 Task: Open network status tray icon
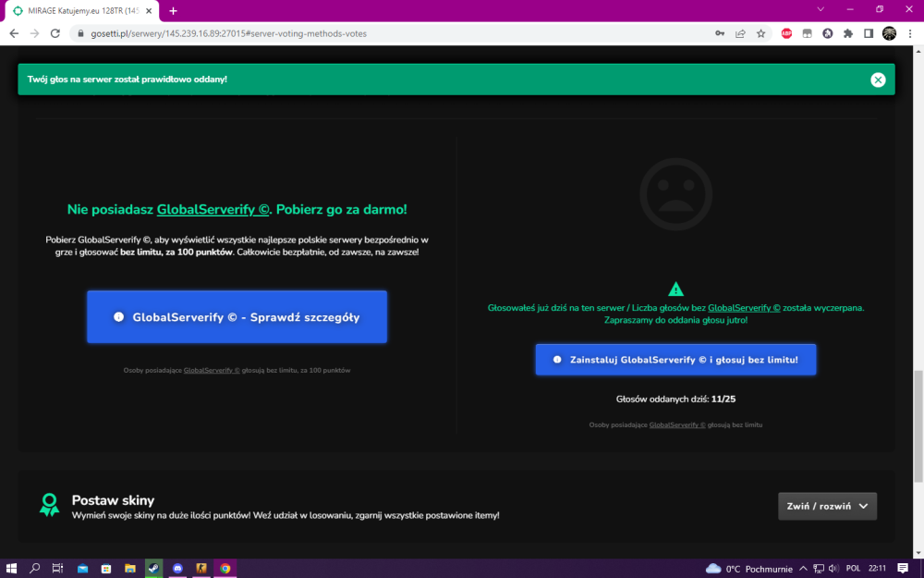tap(819, 569)
